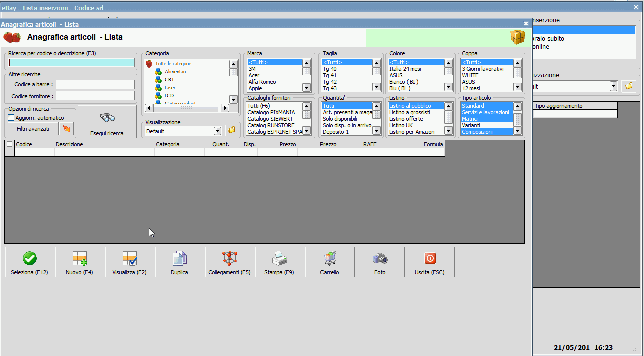The height and width of the screenshot is (356, 644).
Task: Select Catalogo PIXMANIA supplier catalog
Action: pyautogui.click(x=274, y=112)
